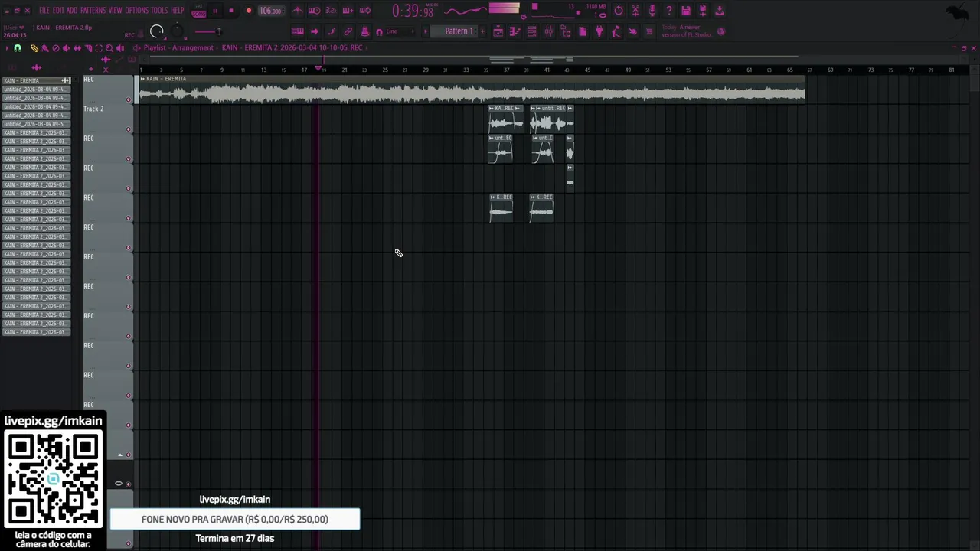This screenshot has width=980, height=551.
Task: Open the HELP menu
Action: (178, 11)
